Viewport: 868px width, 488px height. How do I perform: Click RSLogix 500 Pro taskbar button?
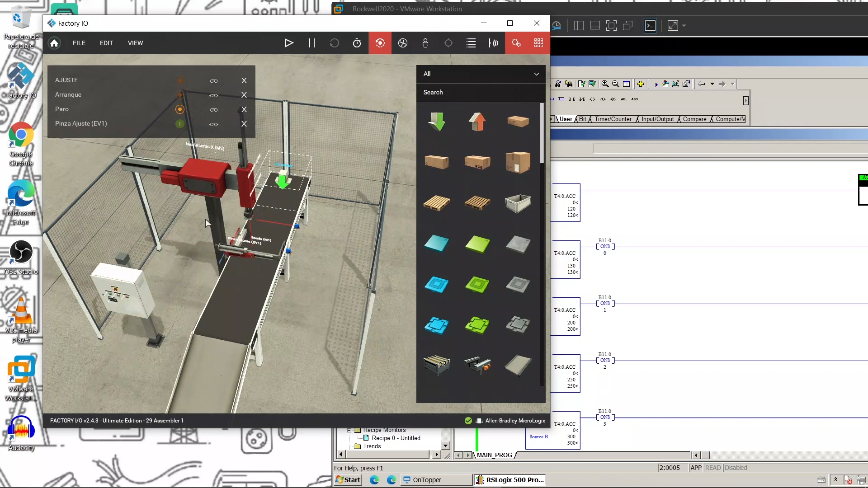[x=509, y=480]
